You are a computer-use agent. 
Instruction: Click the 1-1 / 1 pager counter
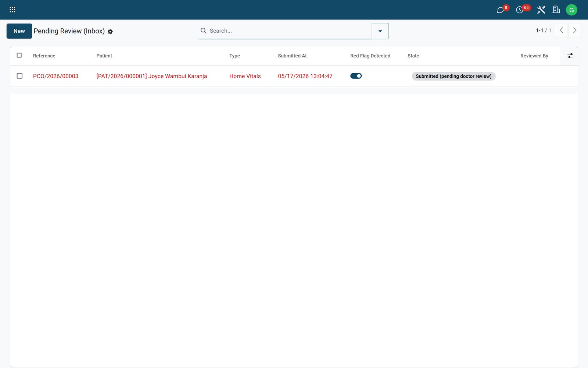click(x=543, y=31)
